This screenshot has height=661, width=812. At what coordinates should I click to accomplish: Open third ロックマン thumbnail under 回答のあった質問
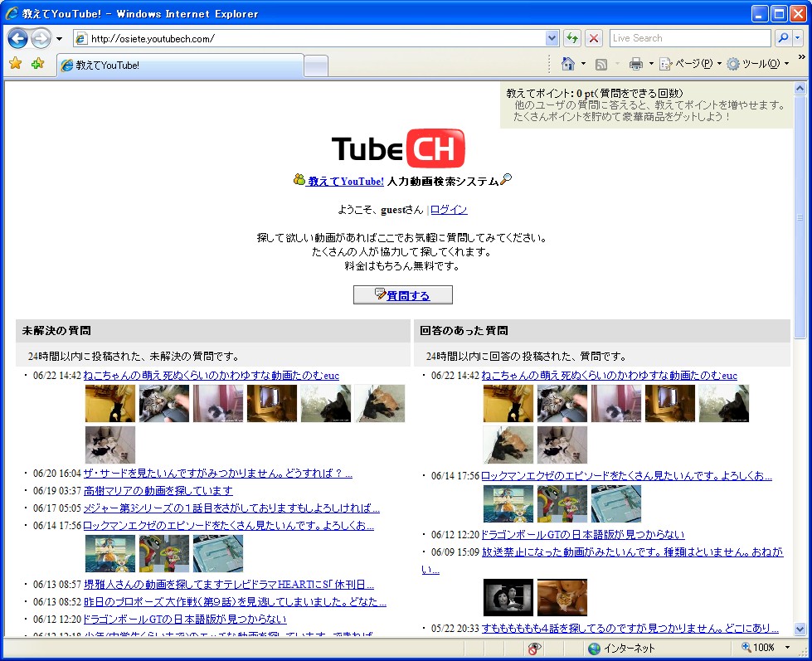pyautogui.click(x=616, y=503)
